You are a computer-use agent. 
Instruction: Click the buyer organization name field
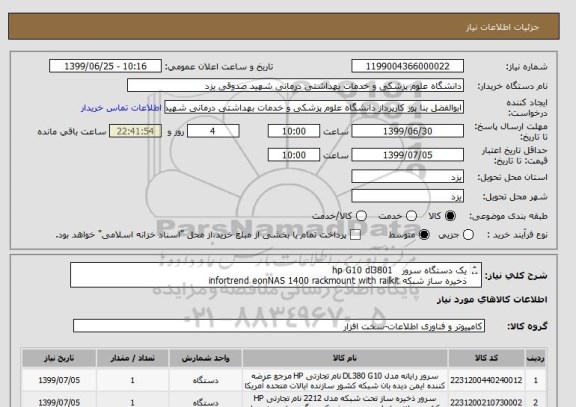tap(295, 86)
